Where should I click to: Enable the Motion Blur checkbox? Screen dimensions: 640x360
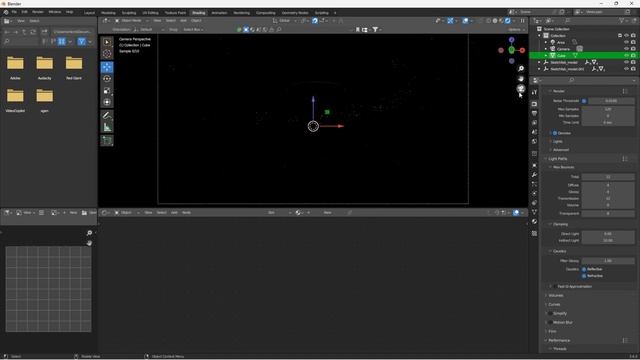551,322
